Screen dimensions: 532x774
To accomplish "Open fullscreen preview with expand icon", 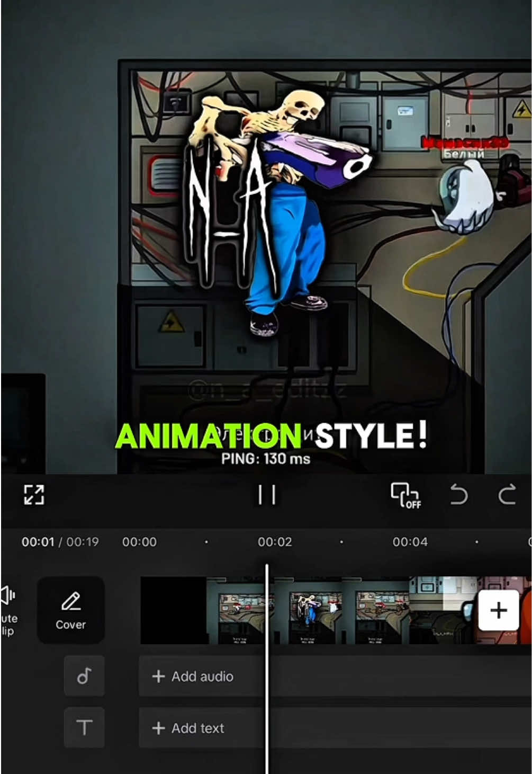I will (34, 495).
